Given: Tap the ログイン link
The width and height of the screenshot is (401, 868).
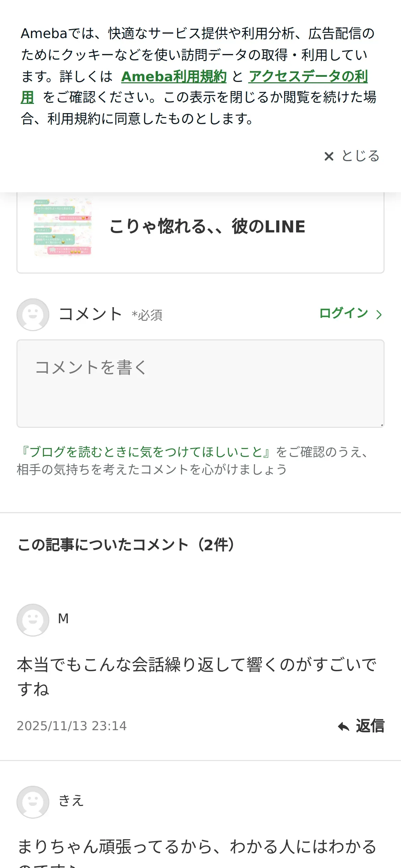Looking at the screenshot, I should click(343, 313).
